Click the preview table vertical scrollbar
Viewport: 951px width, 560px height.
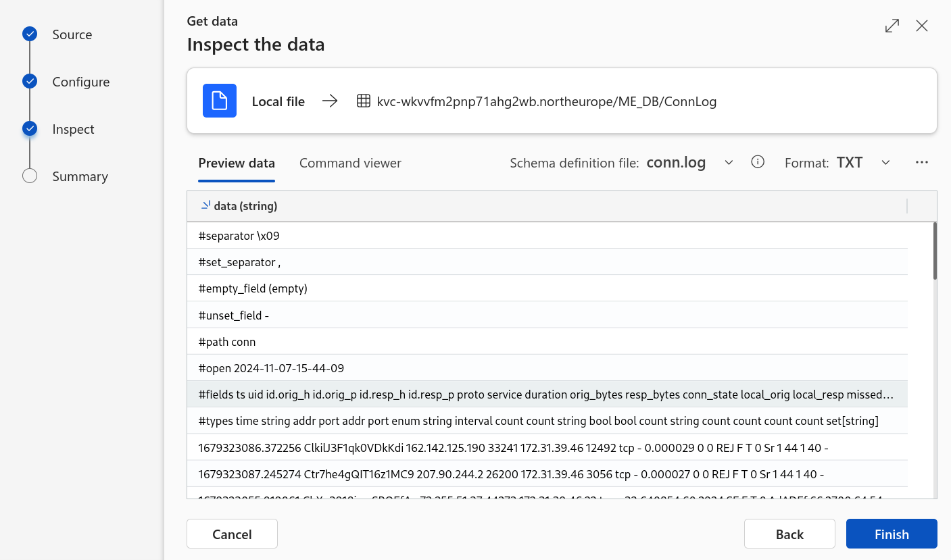click(935, 250)
